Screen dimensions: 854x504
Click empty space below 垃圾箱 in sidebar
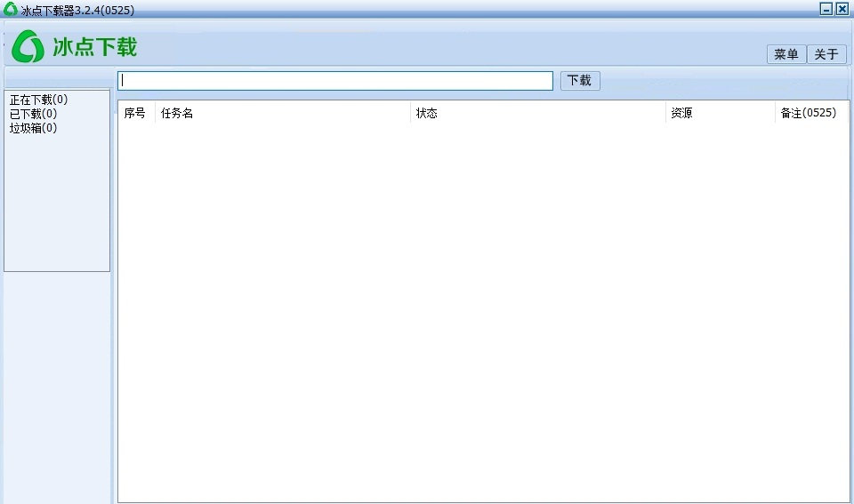[x=57, y=203]
